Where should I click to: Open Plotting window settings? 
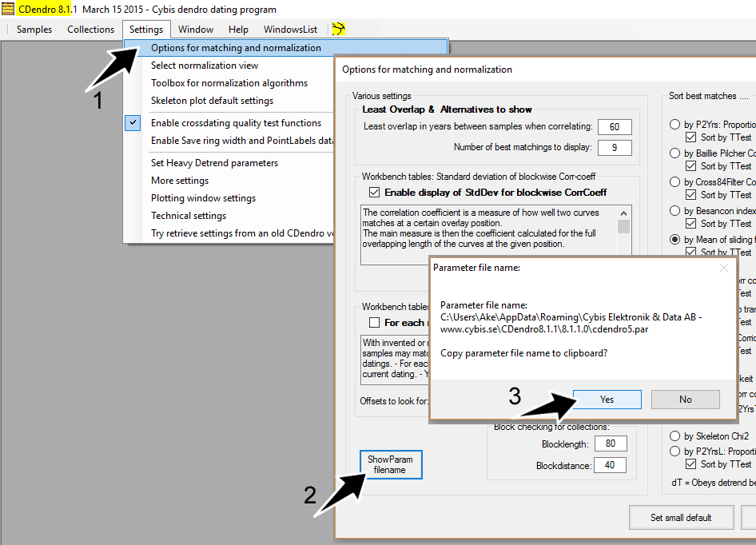click(x=229, y=198)
